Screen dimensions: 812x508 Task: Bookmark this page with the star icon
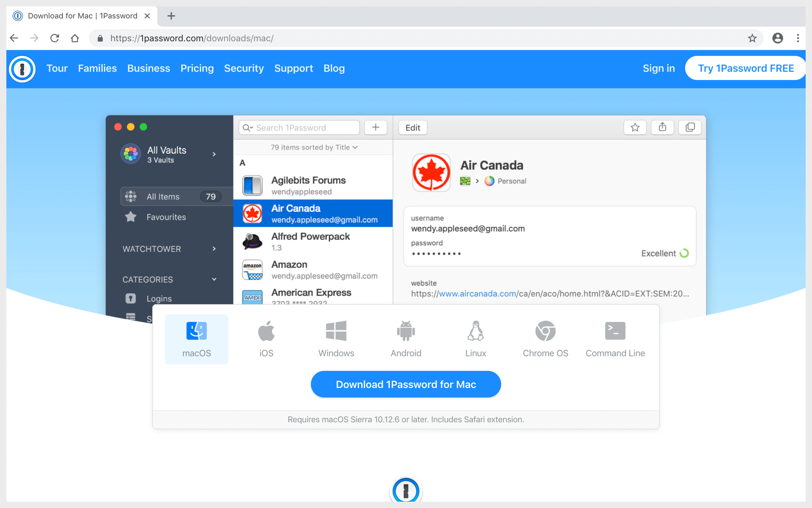(752, 38)
